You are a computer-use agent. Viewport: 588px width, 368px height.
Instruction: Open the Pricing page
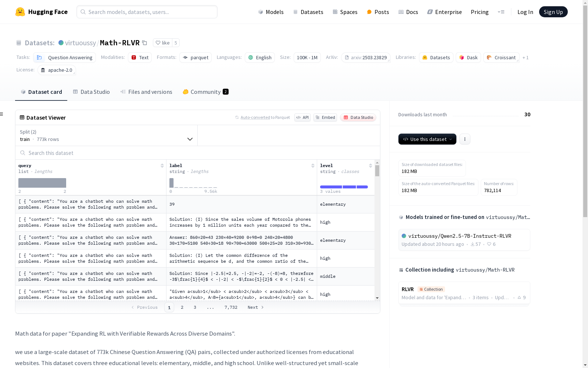(x=480, y=12)
